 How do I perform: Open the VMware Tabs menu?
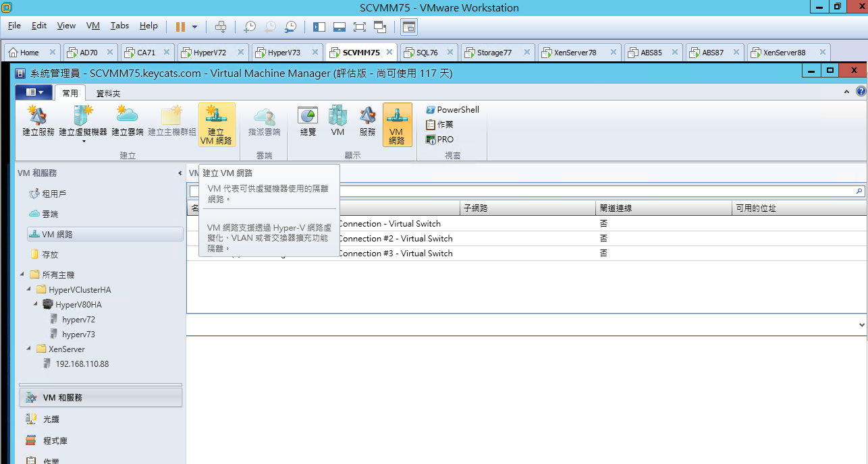(x=119, y=26)
